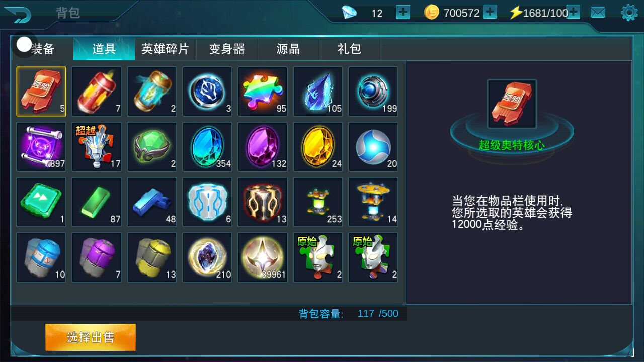The image size is (644, 362).
Task: Switch to the 变身器 tab
Action: 227,49
